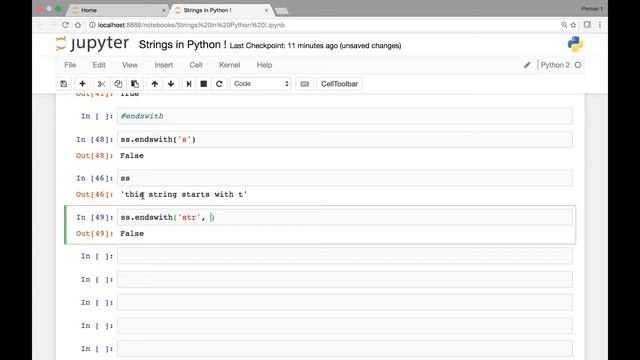640x360 pixels.
Task: View site information icon in address bar
Action: point(92,25)
